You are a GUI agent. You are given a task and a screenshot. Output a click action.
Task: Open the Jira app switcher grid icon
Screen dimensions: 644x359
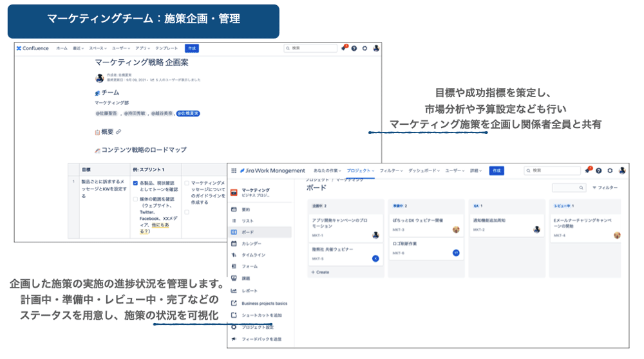tap(234, 170)
